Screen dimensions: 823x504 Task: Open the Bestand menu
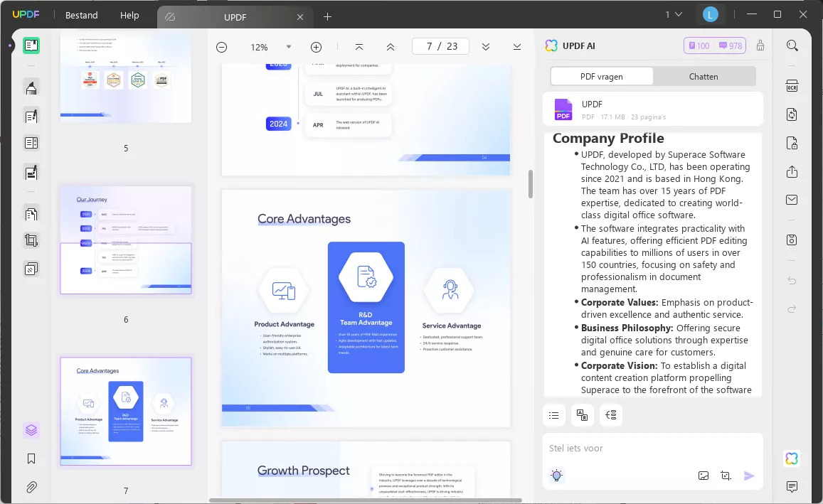pos(81,15)
